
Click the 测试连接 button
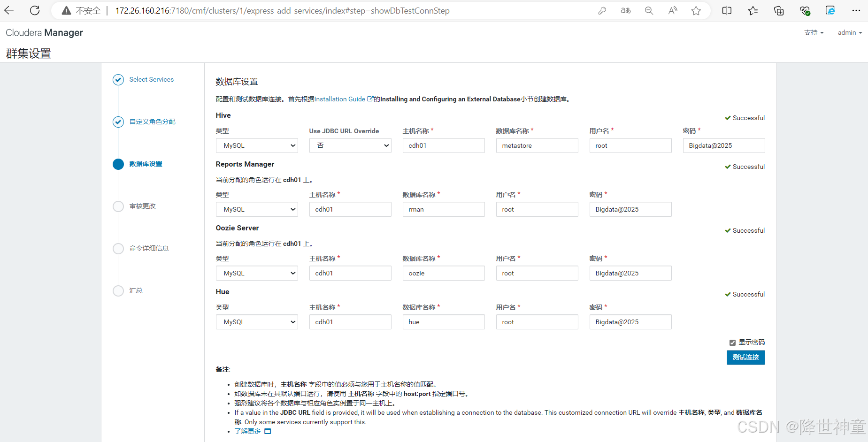pyautogui.click(x=745, y=358)
